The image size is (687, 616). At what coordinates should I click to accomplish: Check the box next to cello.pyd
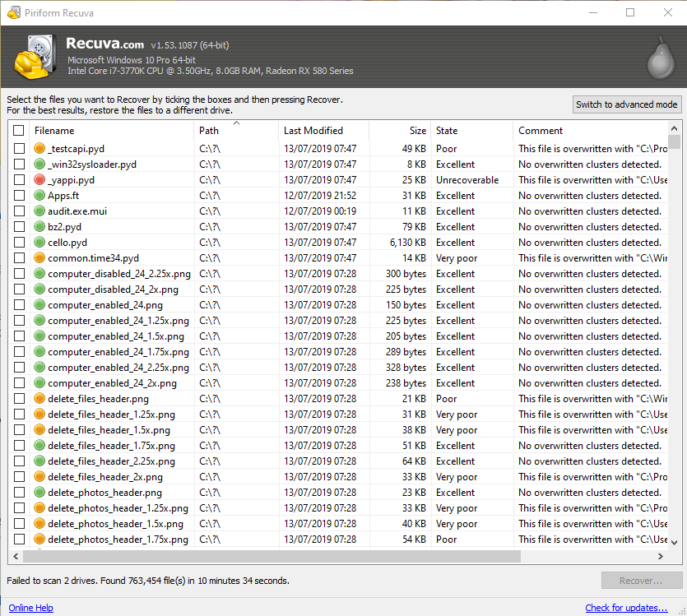(x=19, y=242)
